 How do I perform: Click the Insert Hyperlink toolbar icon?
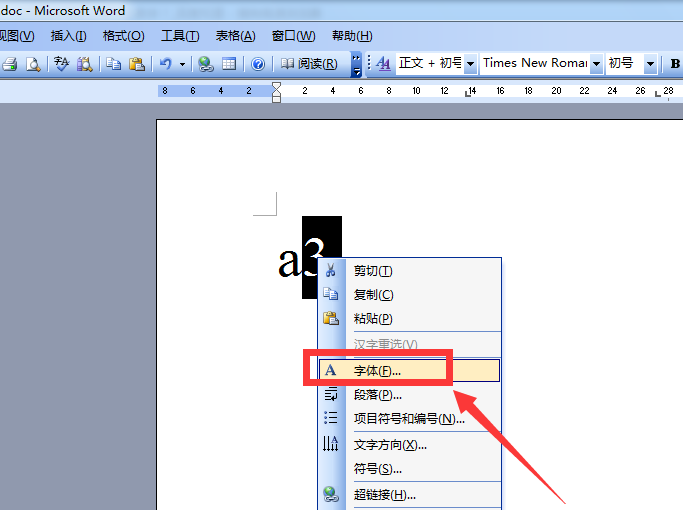(x=206, y=64)
